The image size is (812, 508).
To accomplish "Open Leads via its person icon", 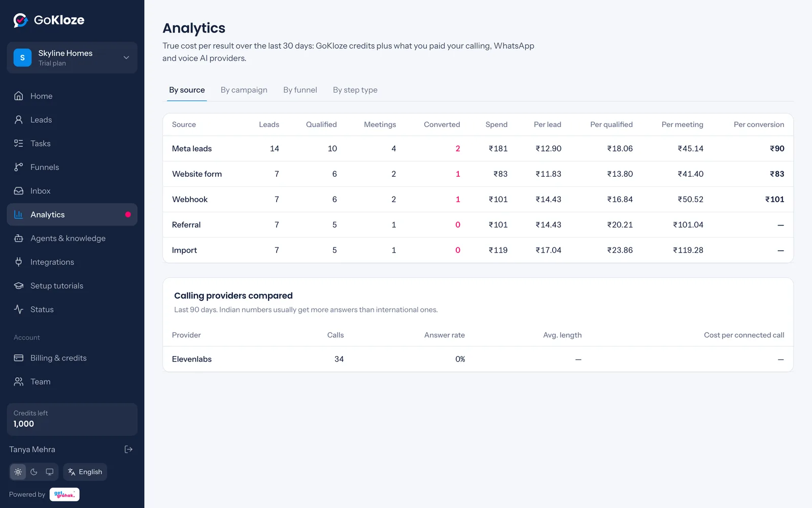I will [19, 120].
